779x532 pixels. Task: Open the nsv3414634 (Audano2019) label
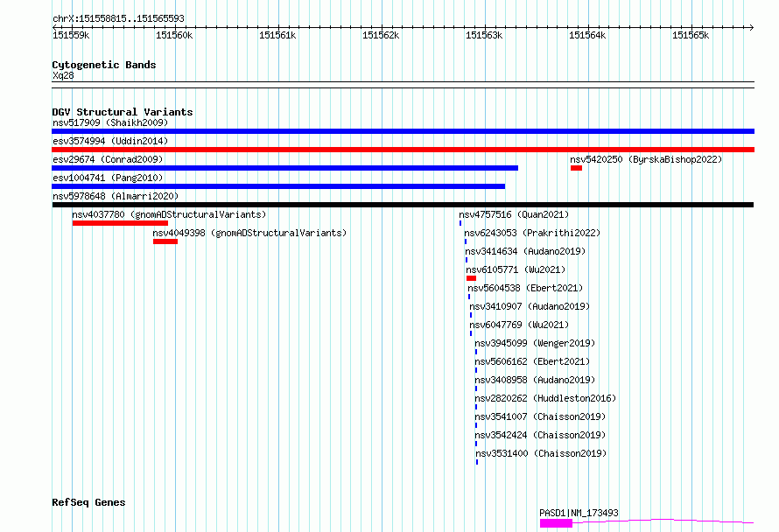(x=526, y=251)
